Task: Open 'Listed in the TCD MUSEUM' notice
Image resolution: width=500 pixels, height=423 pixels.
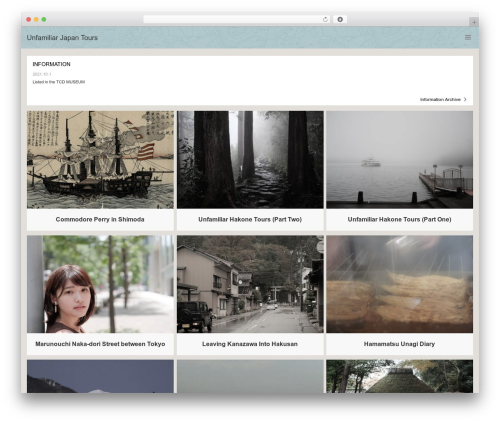Action: click(x=59, y=82)
